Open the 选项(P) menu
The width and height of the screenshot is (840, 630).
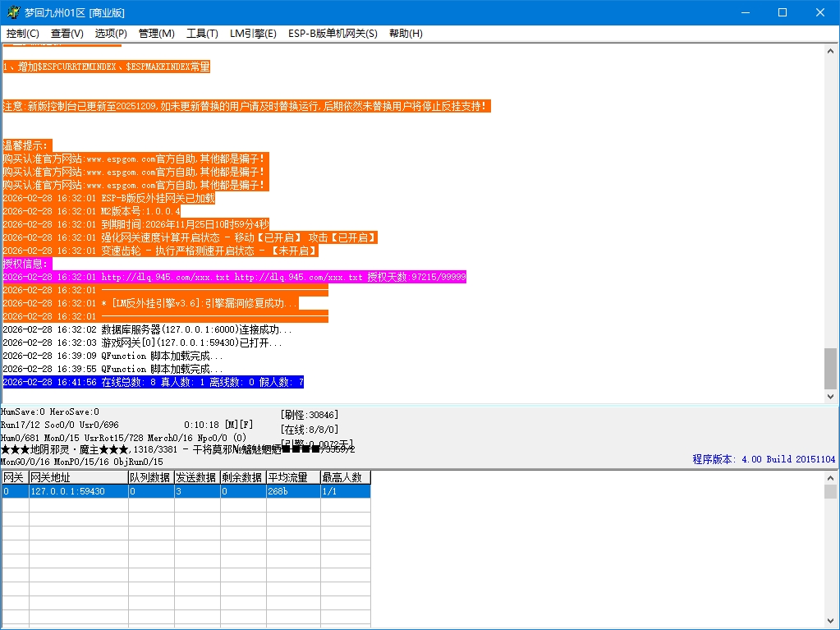point(111,34)
